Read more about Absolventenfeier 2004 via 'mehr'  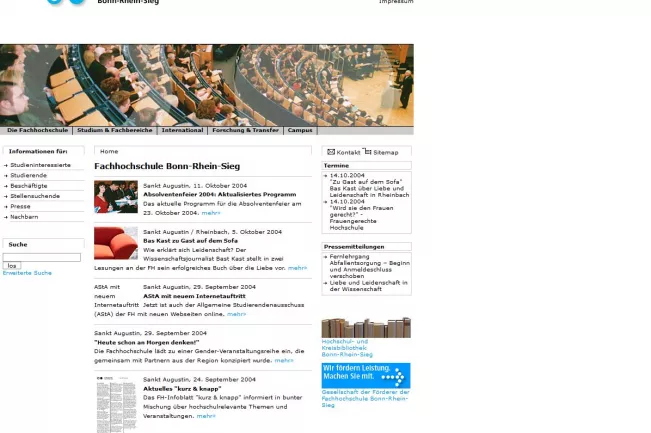211,213
